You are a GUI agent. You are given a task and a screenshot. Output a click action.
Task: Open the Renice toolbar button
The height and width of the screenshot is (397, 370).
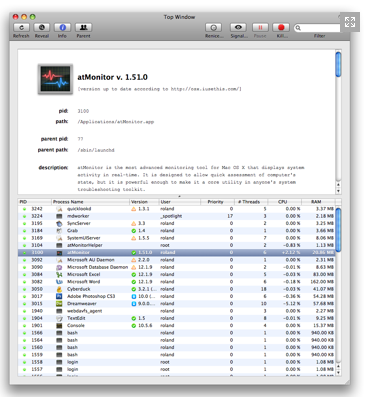(x=214, y=27)
